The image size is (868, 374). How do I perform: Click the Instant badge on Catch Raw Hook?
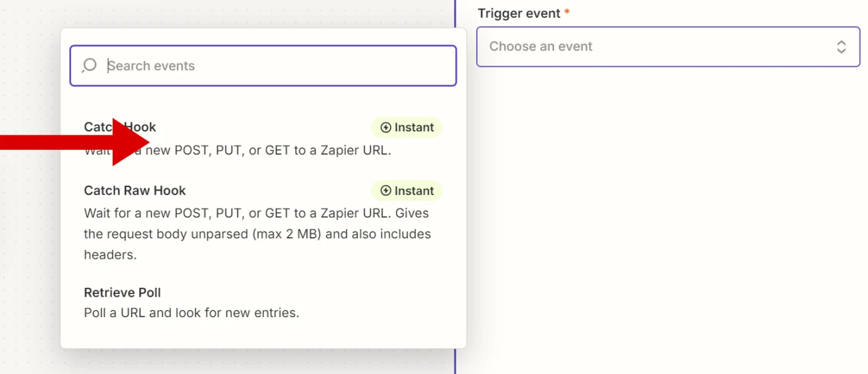click(407, 191)
